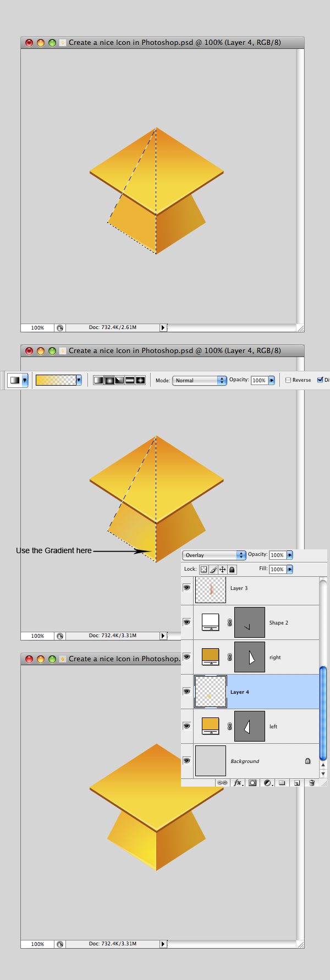Select the left layer vector mask thumbnail
330x980 pixels.
250,726
